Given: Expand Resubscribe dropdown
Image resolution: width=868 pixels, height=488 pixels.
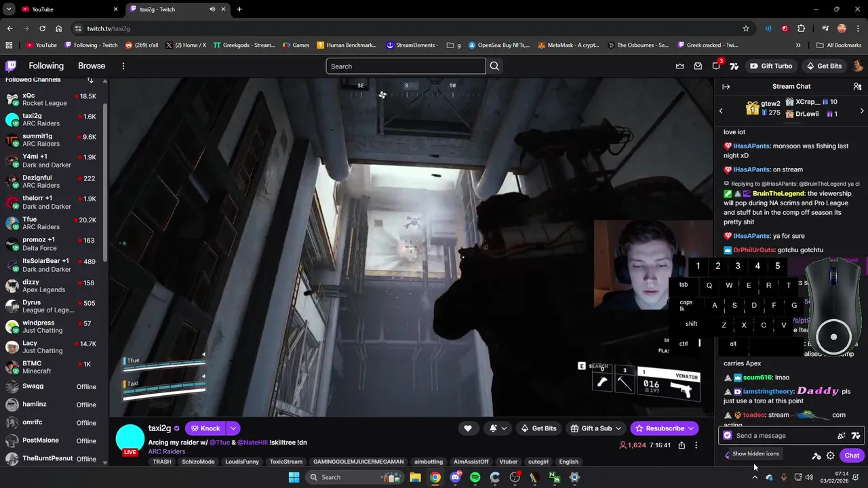Looking at the screenshot, I should click(691, 428).
